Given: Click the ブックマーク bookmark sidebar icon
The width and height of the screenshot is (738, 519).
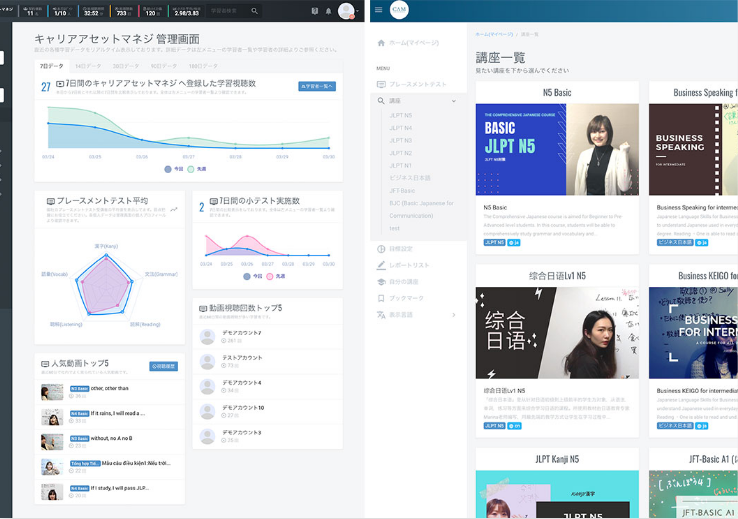Looking at the screenshot, I should [x=381, y=298].
